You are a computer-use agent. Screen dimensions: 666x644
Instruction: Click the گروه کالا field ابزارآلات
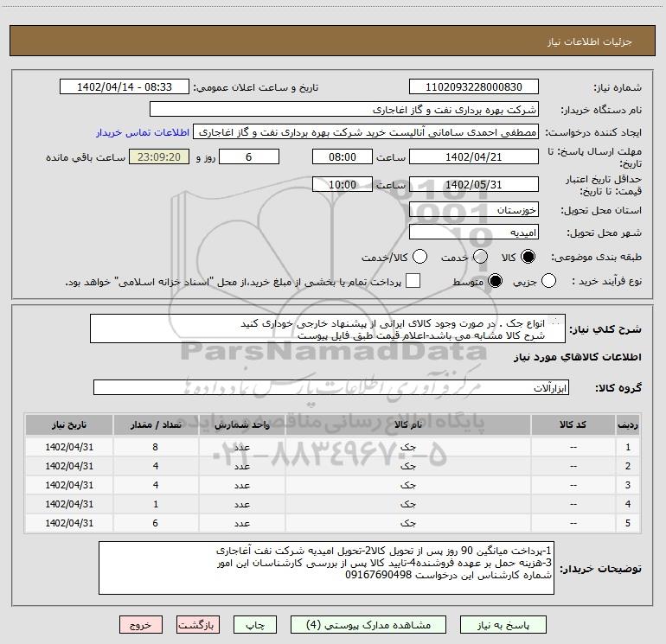point(331,387)
